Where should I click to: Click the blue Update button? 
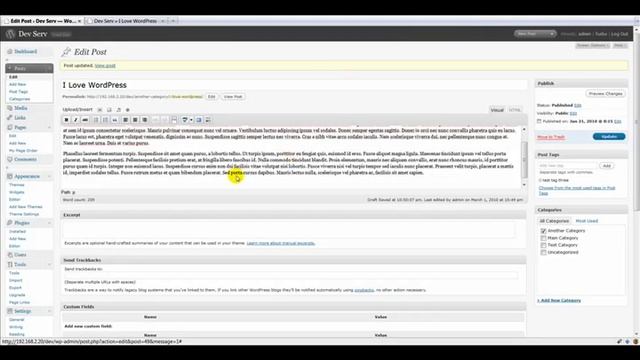[609, 136]
